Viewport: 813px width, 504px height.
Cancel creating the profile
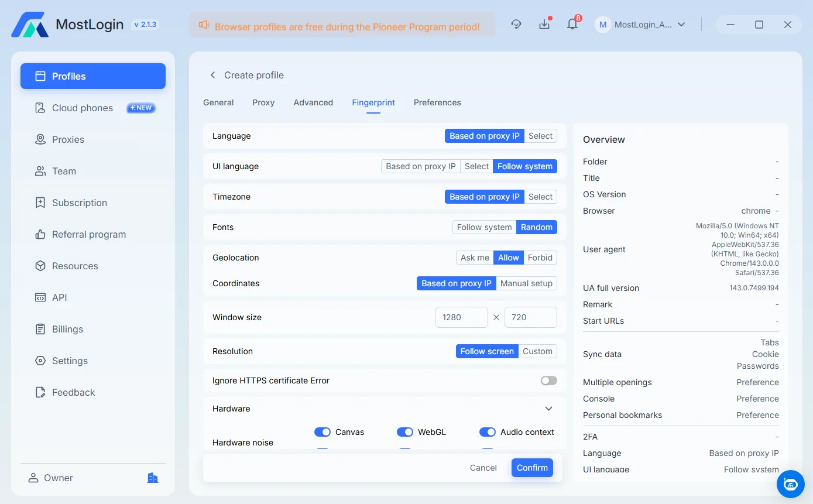click(x=483, y=467)
